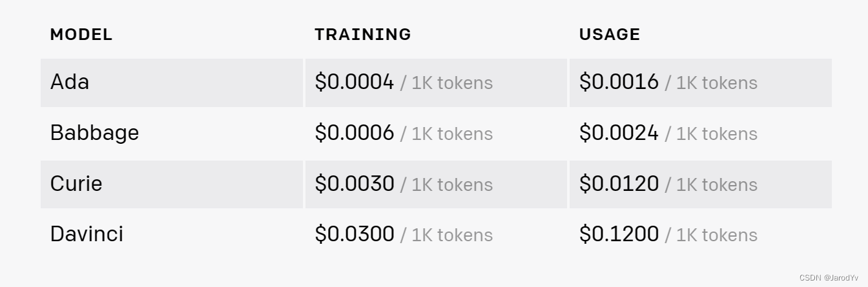
Task: Click Curie training price $0.0030
Action: tap(354, 184)
